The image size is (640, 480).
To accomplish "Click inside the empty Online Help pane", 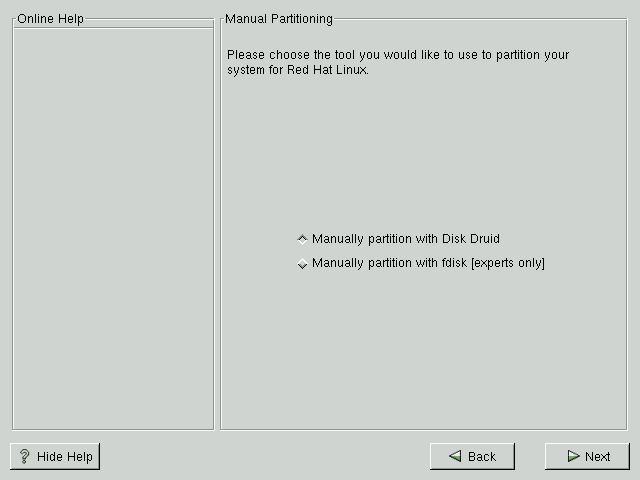I will pyautogui.click(x=113, y=228).
